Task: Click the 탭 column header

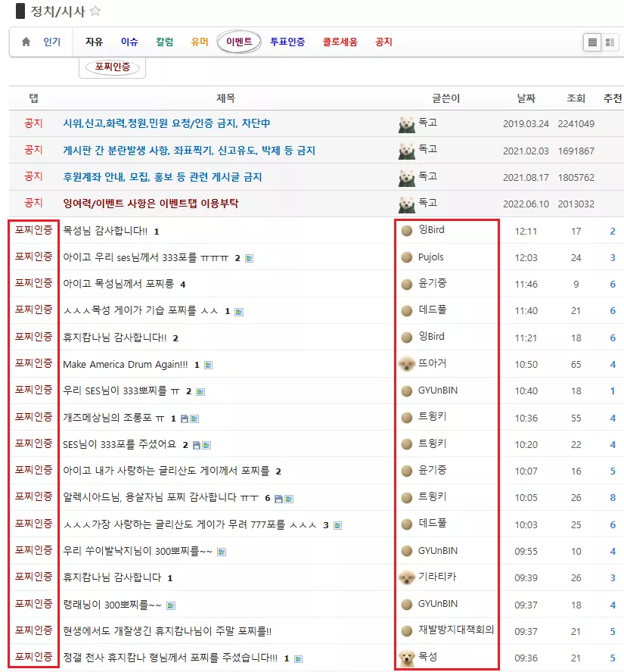Action: pyautogui.click(x=33, y=98)
